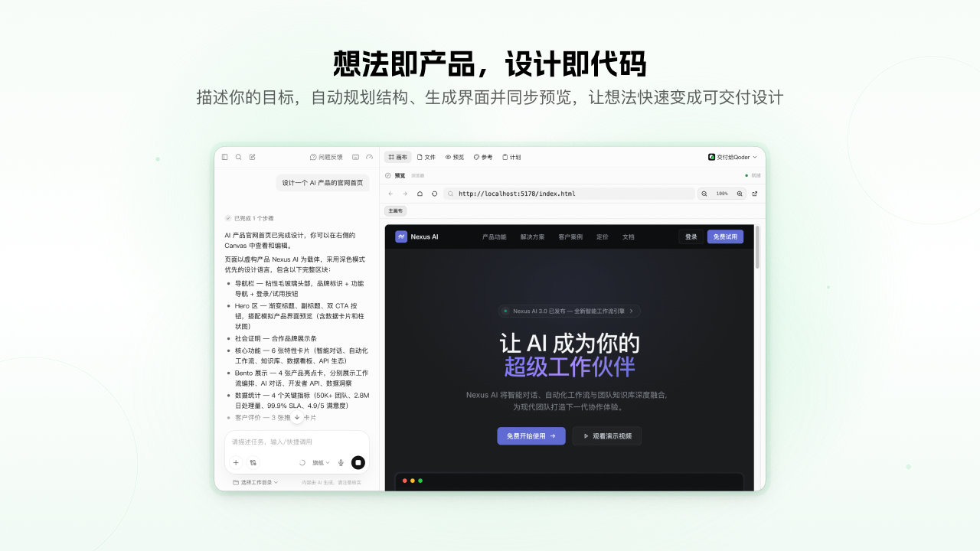Click 观看演示视频 button

point(607,435)
